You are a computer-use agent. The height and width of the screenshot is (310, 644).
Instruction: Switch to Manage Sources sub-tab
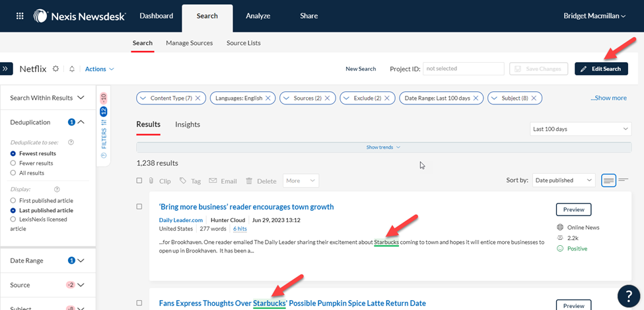(190, 43)
